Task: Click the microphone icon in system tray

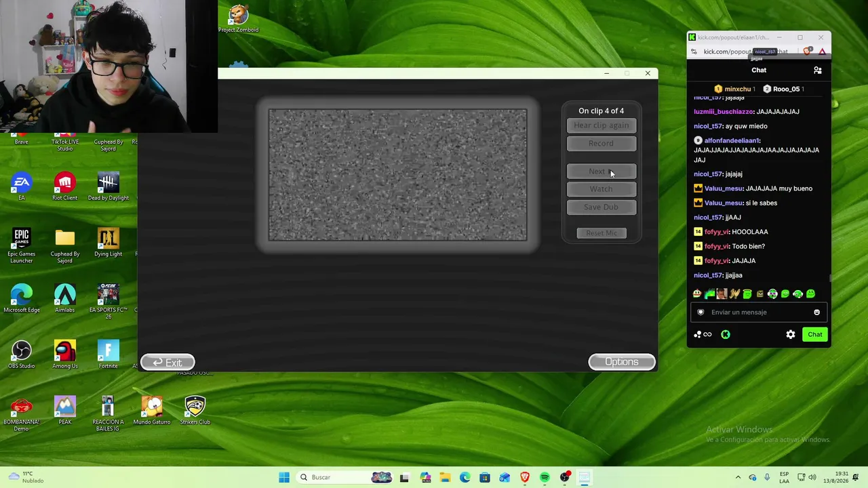Action: (767, 477)
